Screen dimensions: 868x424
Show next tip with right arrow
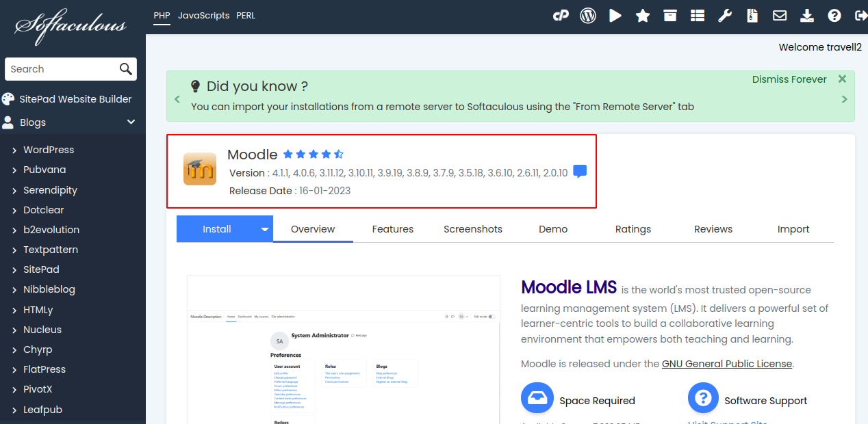click(x=844, y=99)
